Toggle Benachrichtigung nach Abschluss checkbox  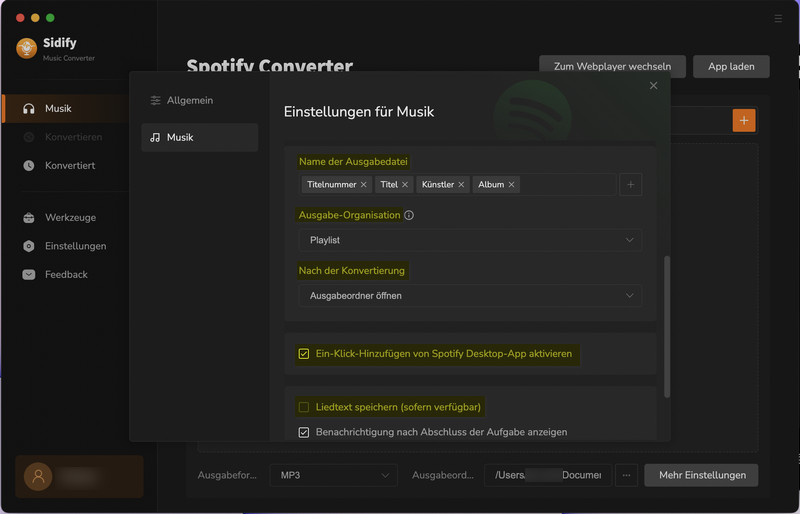304,432
